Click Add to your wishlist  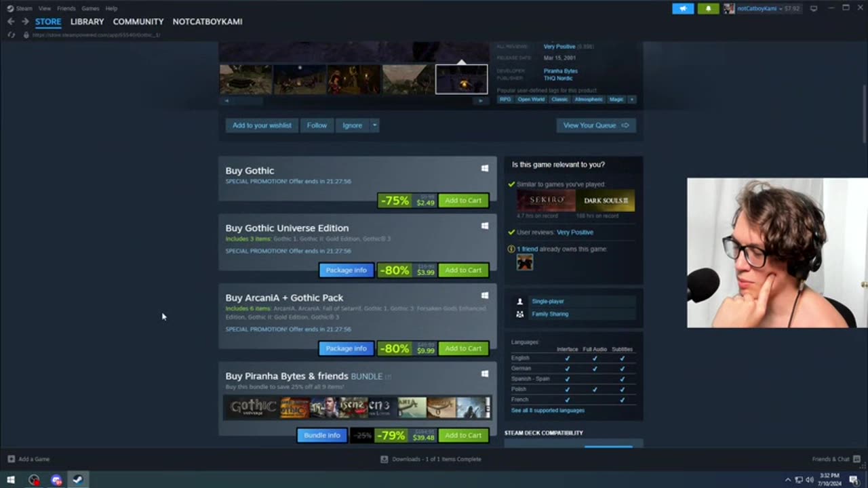pos(262,125)
